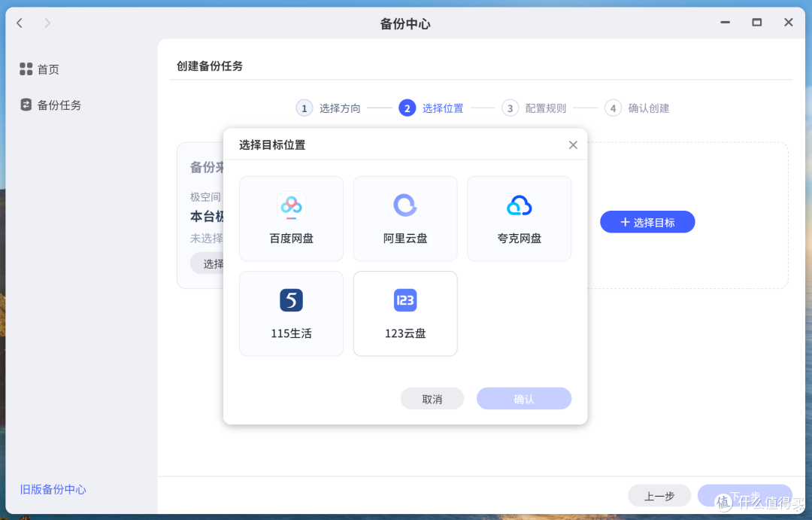Click the 备份任务 sync icon

pyautogui.click(x=26, y=105)
